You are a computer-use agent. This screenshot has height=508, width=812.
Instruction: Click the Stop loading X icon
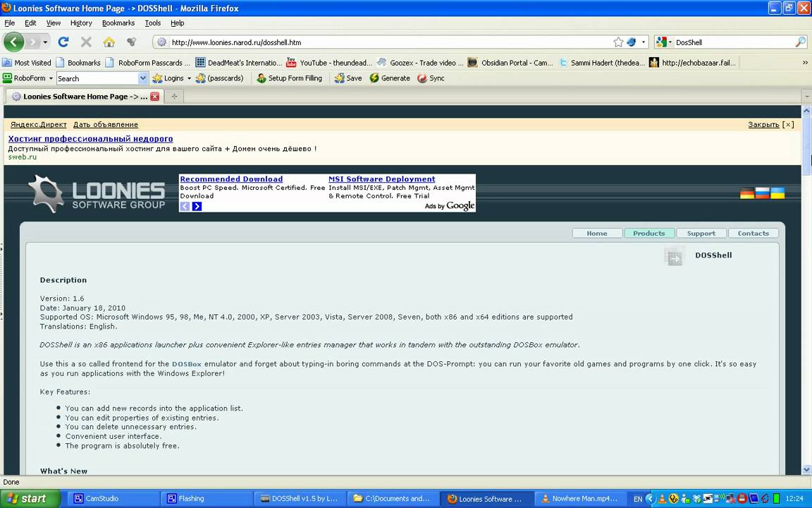click(x=86, y=42)
